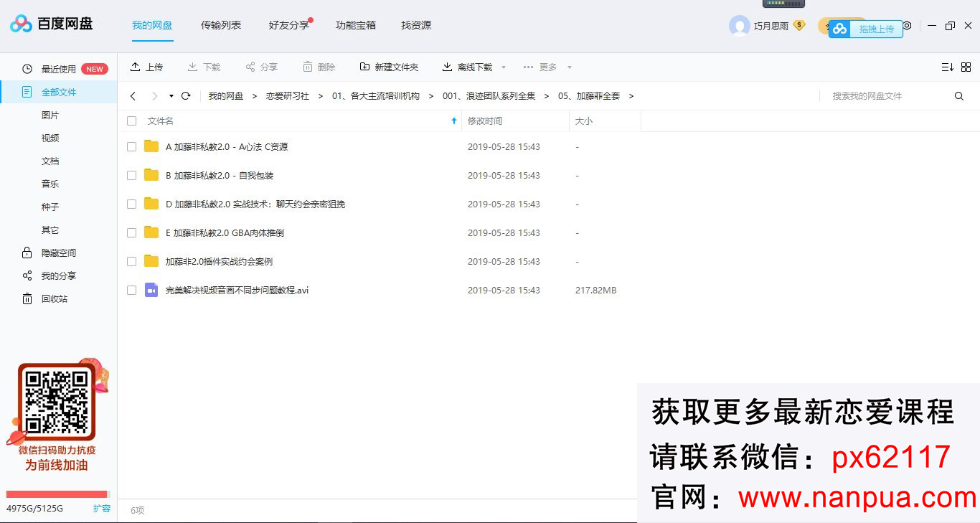980x523 pixels.
Task: Switch to grid view icon
Action: [966, 67]
